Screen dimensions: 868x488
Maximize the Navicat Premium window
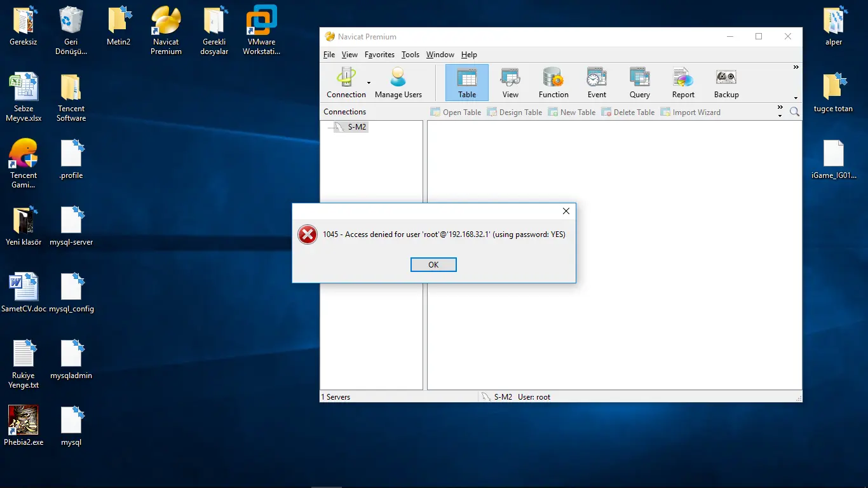tap(759, 37)
